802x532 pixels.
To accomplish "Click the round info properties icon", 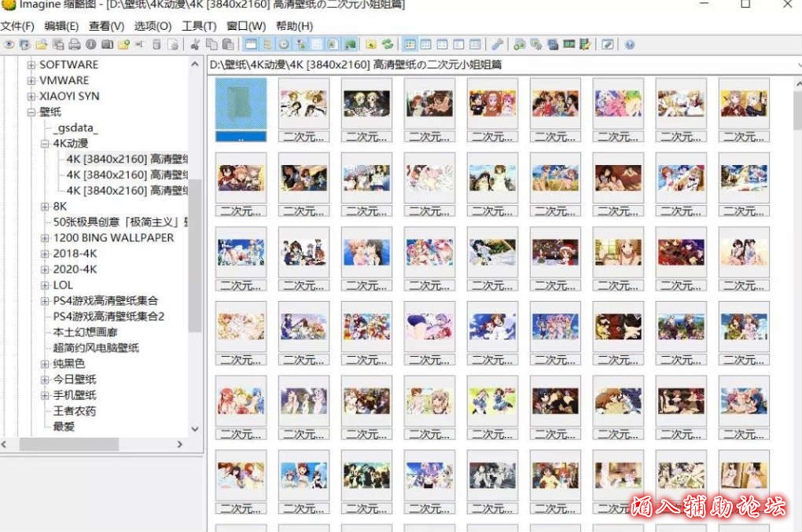I will click(x=90, y=45).
